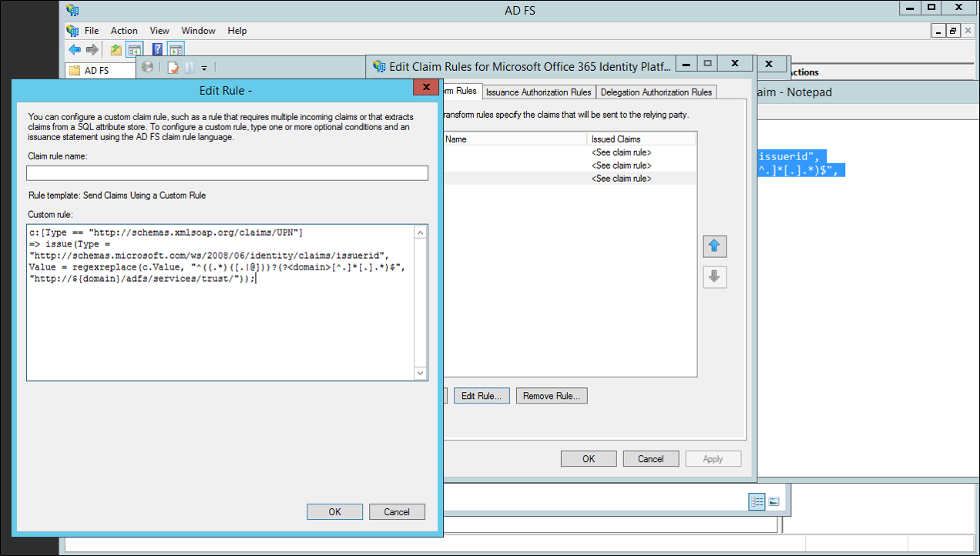This screenshot has height=556, width=980.
Task: Toggle the Show/Hide Console Tree icon
Action: coord(135,49)
